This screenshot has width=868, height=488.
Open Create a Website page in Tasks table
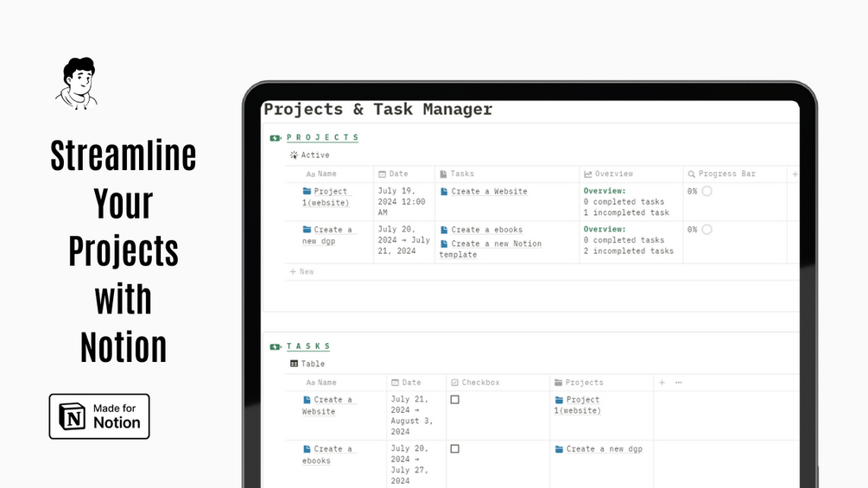pyautogui.click(x=327, y=406)
